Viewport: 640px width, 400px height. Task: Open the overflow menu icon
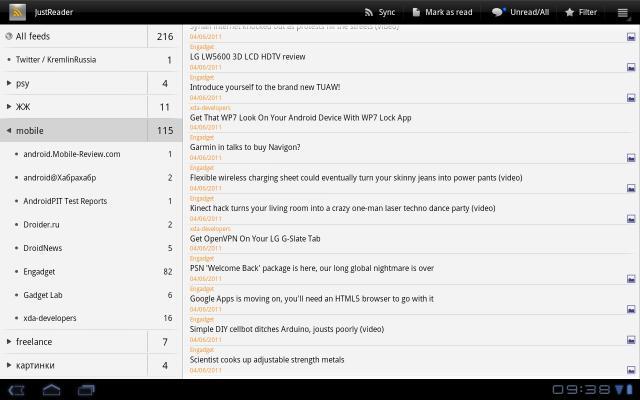click(x=622, y=13)
